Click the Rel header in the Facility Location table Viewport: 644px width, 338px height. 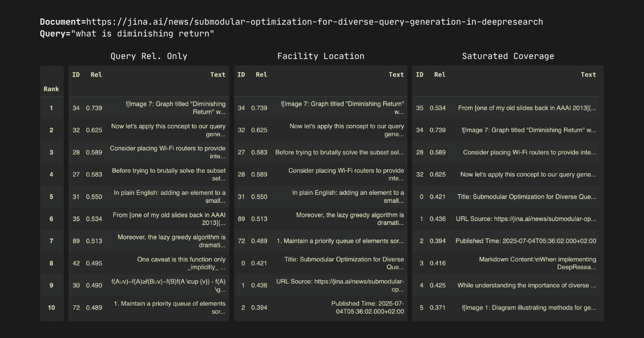coord(261,75)
